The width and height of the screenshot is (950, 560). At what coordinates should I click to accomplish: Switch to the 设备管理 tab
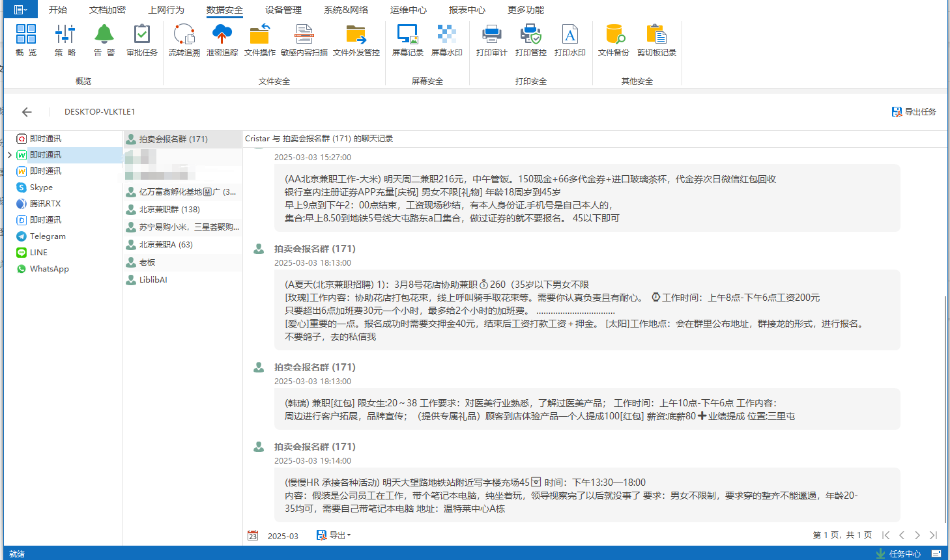click(283, 10)
